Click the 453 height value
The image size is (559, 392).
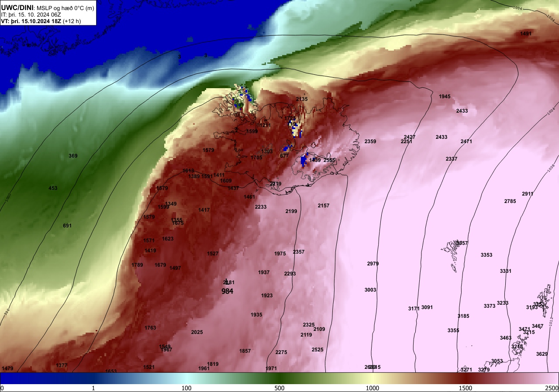pyautogui.click(x=53, y=188)
